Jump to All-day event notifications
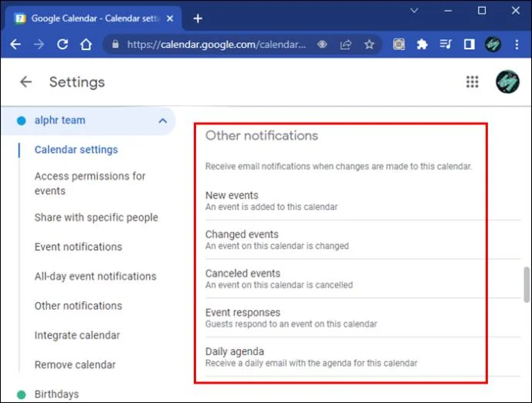 click(x=95, y=276)
